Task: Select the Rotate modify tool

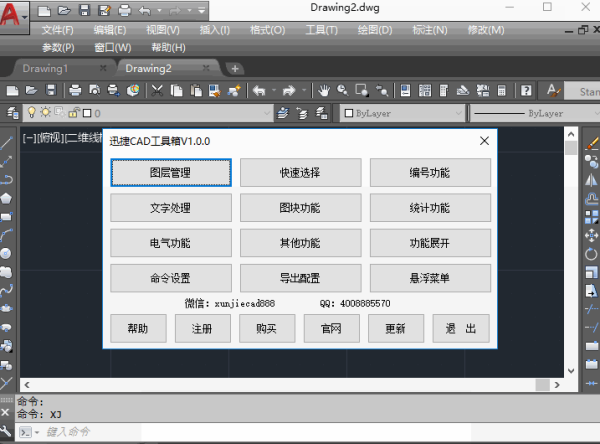Action: coord(591,253)
